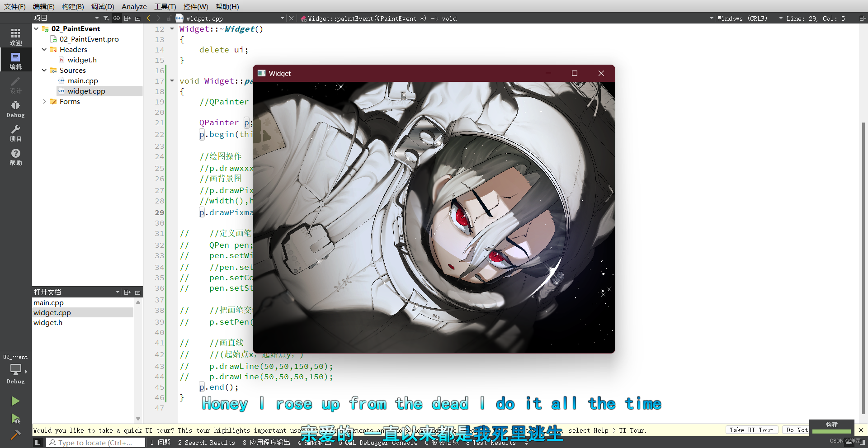This screenshot has height=448, width=868.
Task: Maximize the Widget application window
Action: (574, 73)
